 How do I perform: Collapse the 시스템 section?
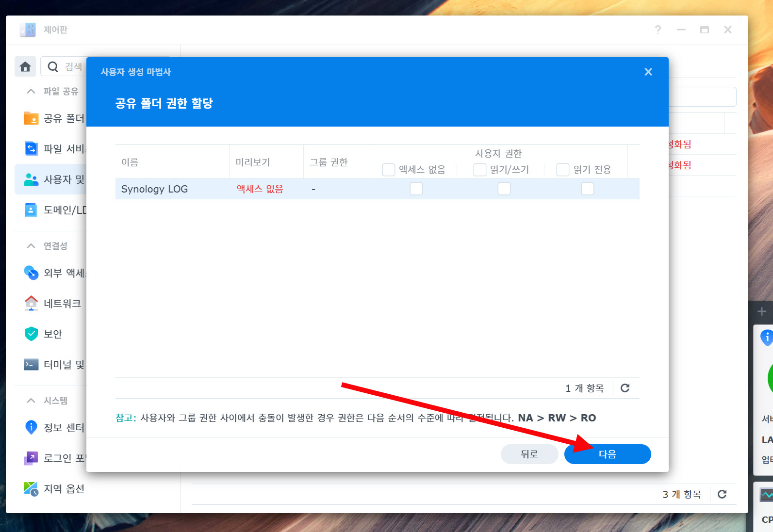click(31, 401)
